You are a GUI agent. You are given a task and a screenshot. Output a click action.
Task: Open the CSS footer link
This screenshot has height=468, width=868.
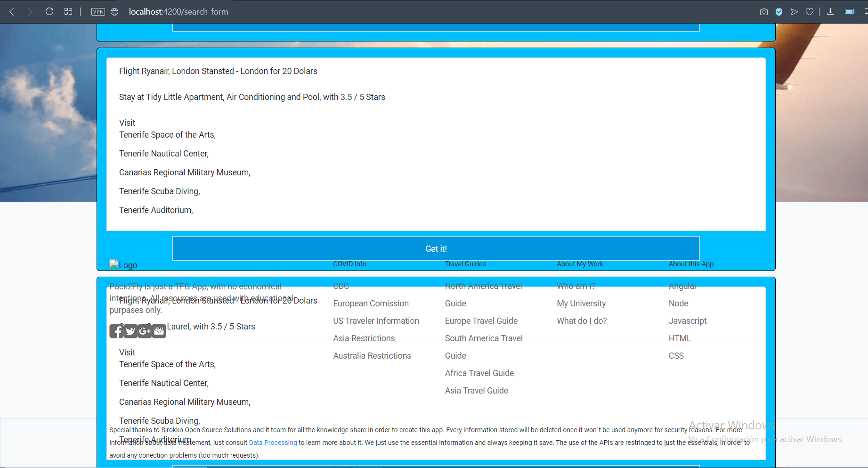click(x=676, y=356)
